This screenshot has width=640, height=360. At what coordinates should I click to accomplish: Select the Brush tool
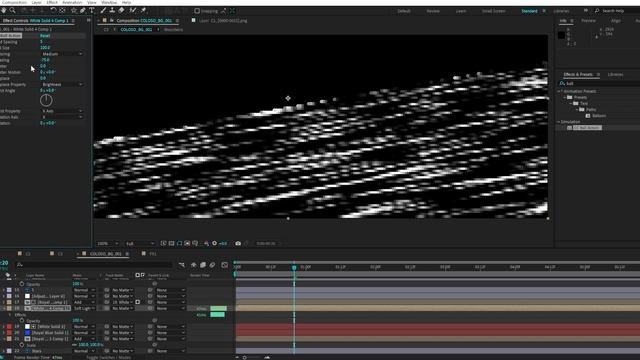(103, 10)
